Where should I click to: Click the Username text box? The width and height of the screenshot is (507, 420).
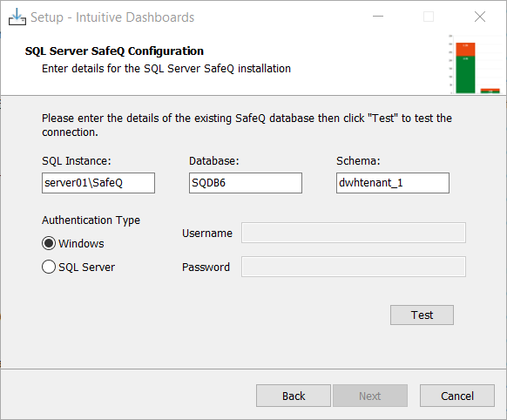point(354,233)
